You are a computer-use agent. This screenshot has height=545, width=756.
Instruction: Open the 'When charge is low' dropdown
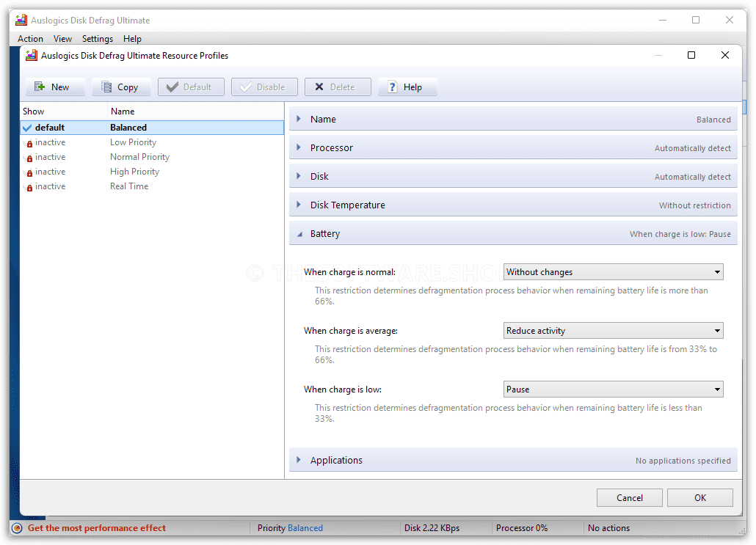614,389
